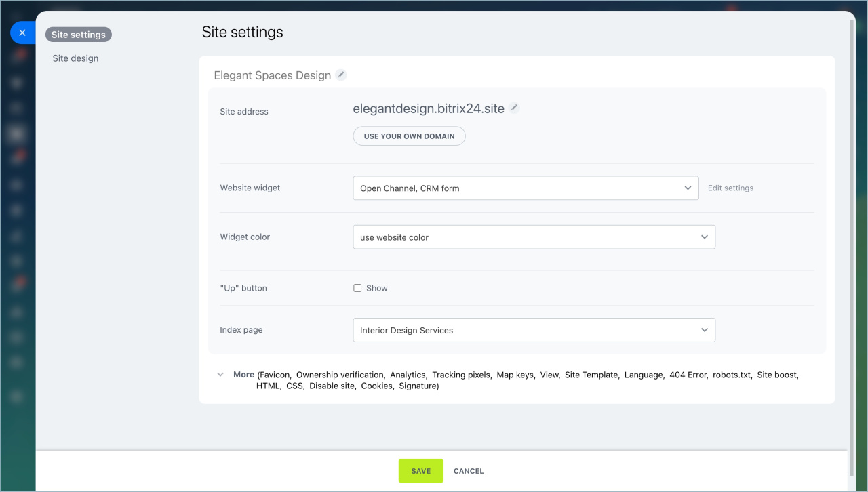Screen dimensions: 868x492
Task: Switch to Site design section
Action: click(75, 58)
